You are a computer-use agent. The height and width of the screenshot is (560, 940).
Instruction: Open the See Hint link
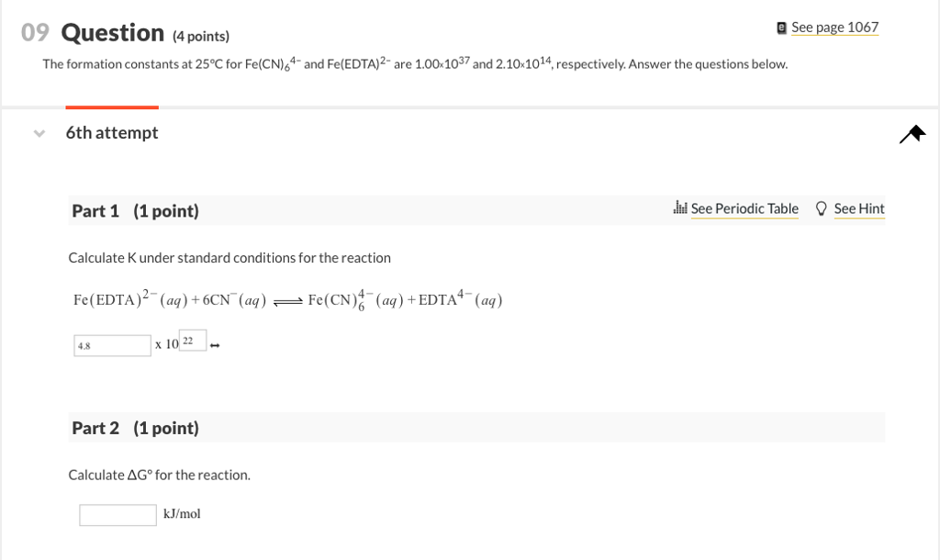(859, 208)
